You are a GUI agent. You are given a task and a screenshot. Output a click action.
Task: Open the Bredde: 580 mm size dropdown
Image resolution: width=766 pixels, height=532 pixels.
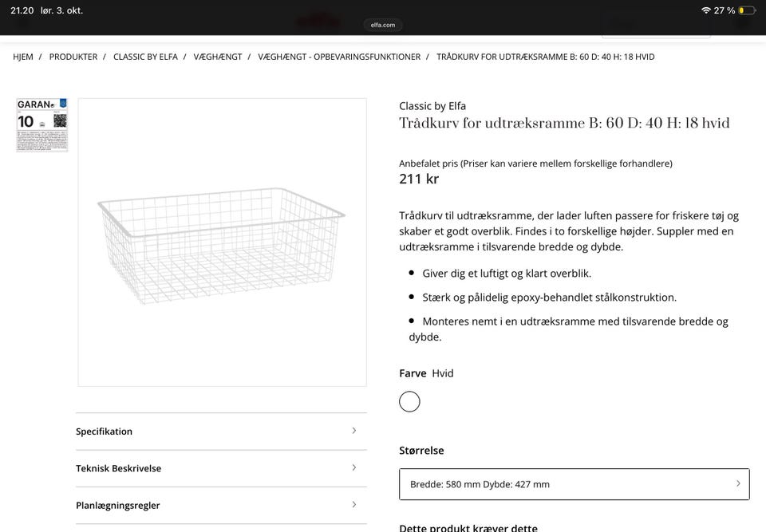574,484
